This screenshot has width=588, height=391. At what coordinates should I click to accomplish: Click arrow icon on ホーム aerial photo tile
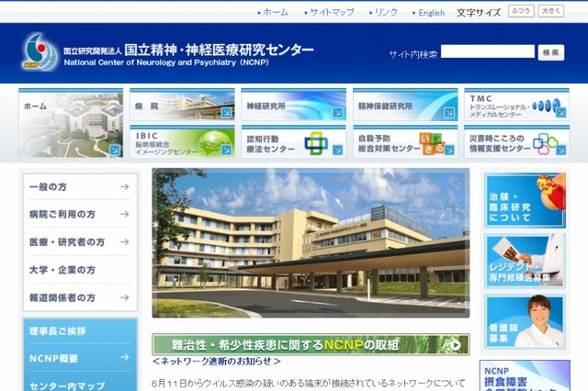click(115, 150)
